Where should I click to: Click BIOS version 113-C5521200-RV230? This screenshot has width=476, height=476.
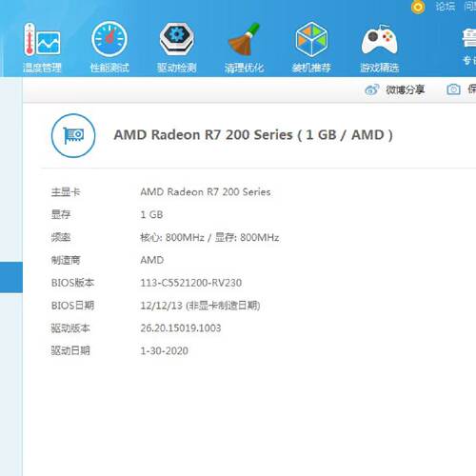(191, 283)
